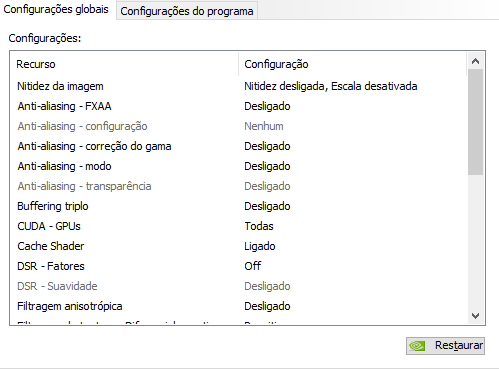The width and height of the screenshot is (499, 369).
Task: Click the scrollbar up arrow
Action: 475,61
